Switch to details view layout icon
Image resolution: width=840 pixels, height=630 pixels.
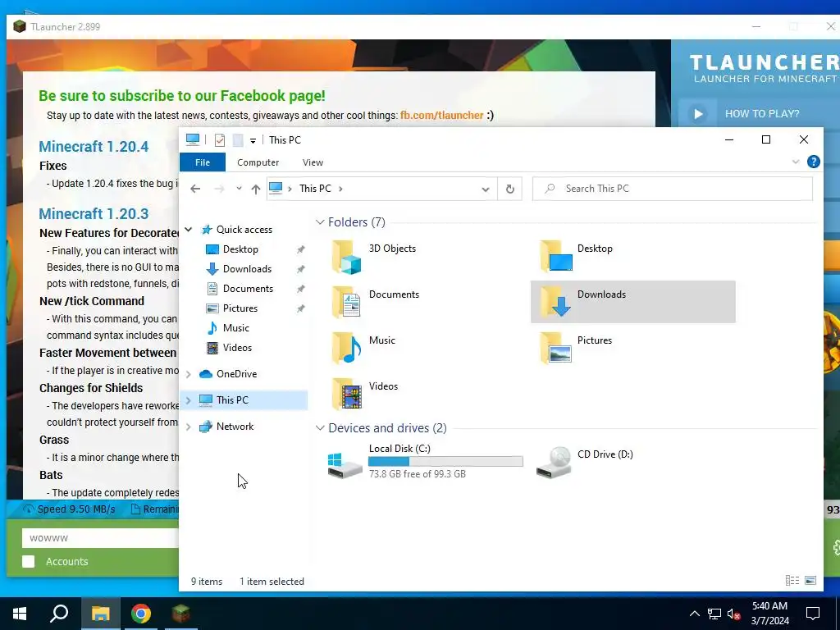click(792, 580)
